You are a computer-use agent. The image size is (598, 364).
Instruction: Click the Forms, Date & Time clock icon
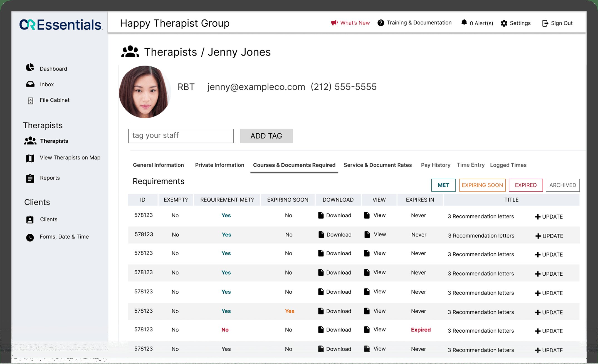(x=30, y=237)
